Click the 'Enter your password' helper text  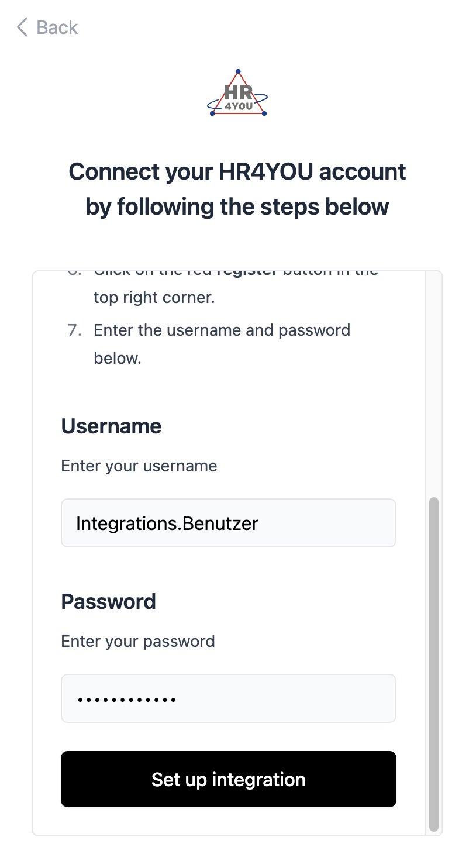(138, 642)
